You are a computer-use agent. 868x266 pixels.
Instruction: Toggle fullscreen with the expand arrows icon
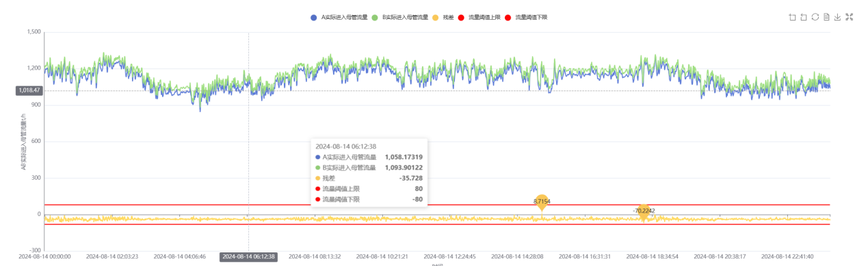pyautogui.click(x=850, y=17)
